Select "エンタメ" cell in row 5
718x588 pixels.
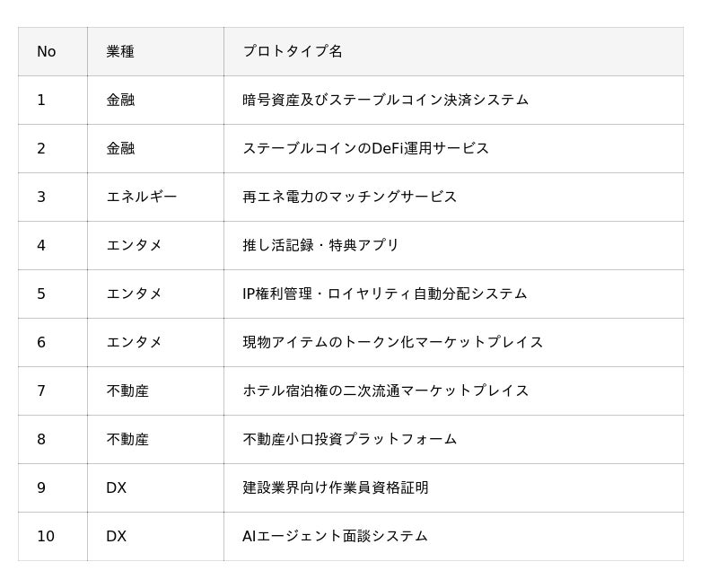point(134,294)
